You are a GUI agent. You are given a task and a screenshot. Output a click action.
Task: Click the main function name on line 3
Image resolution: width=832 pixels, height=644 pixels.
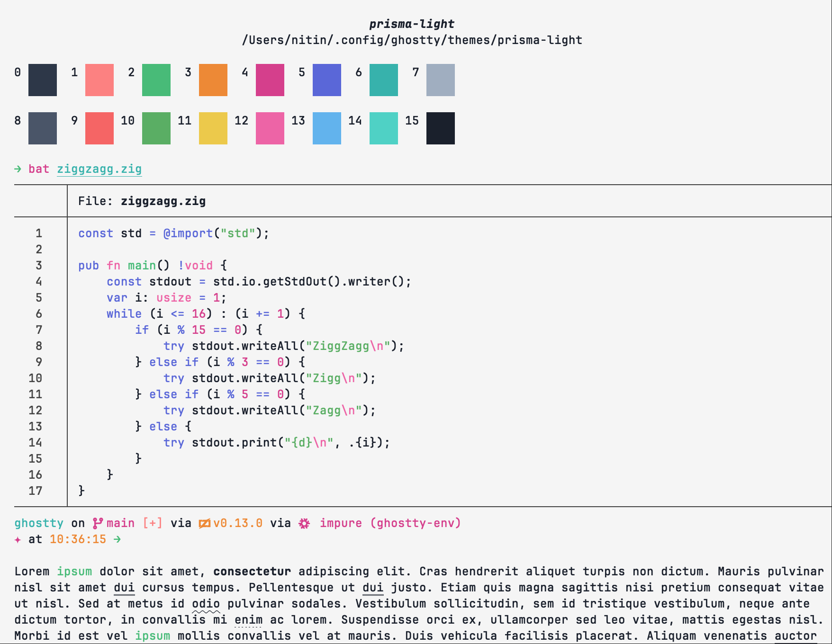pos(142,266)
